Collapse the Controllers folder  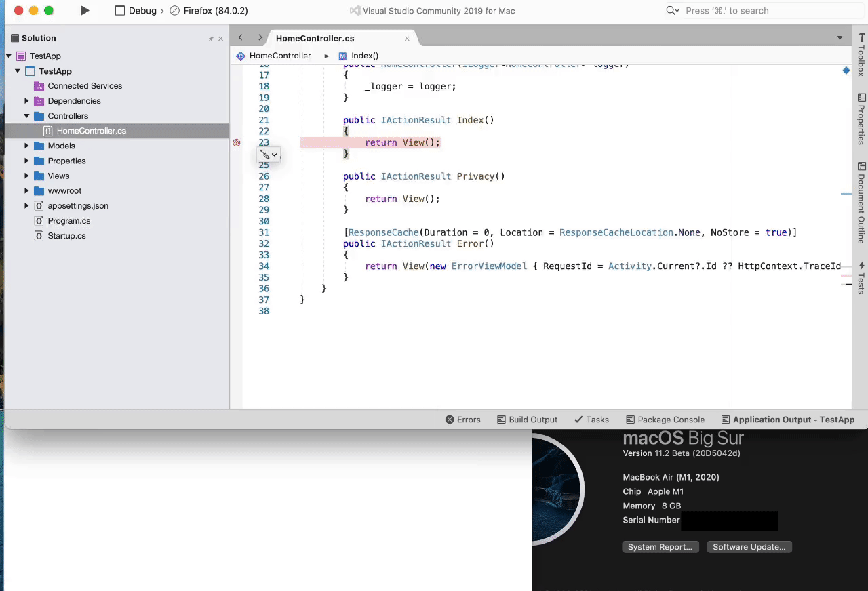[x=26, y=116]
